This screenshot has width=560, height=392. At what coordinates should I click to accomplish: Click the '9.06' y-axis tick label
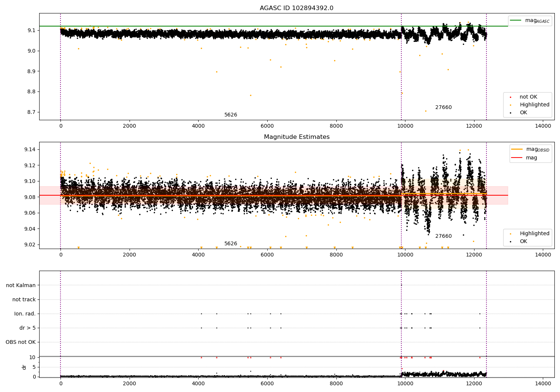[x=29, y=213]
